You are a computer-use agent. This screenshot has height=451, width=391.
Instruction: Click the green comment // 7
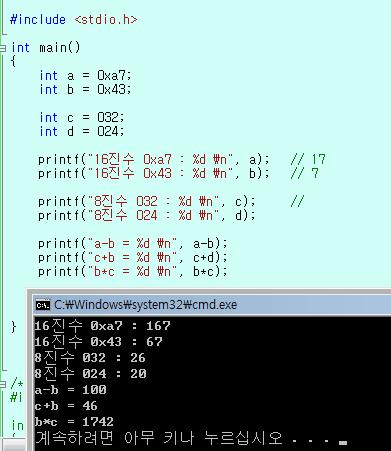click(304, 173)
